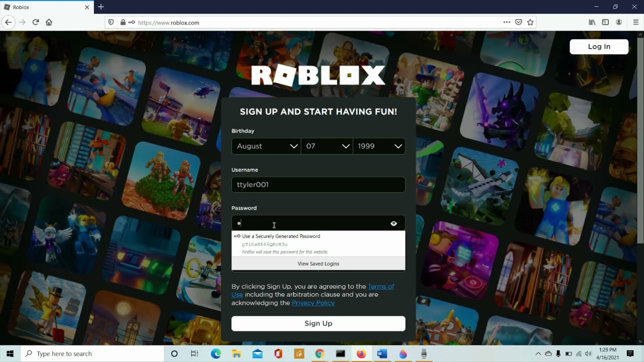The image size is (644, 362).
Task: Save page to Pocket
Action: (x=518, y=22)
